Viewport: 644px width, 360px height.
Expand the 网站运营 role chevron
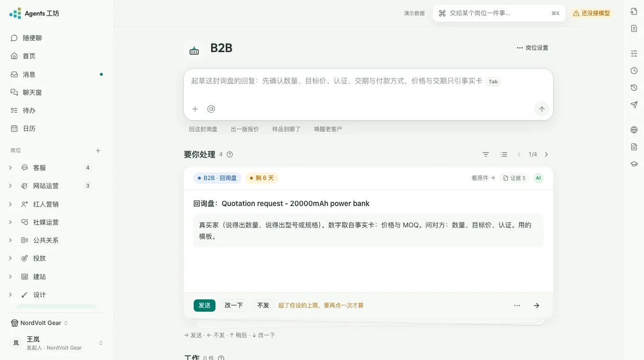[10, 186]
